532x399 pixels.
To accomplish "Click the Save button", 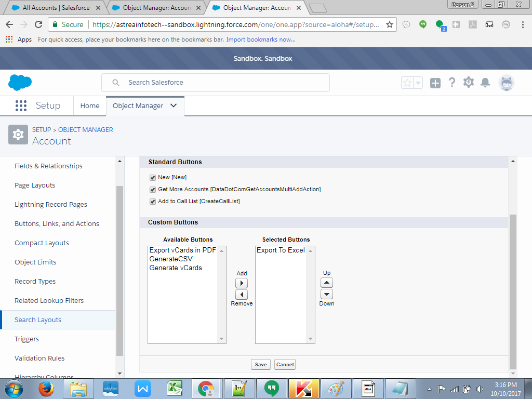I will click(261, 364).
